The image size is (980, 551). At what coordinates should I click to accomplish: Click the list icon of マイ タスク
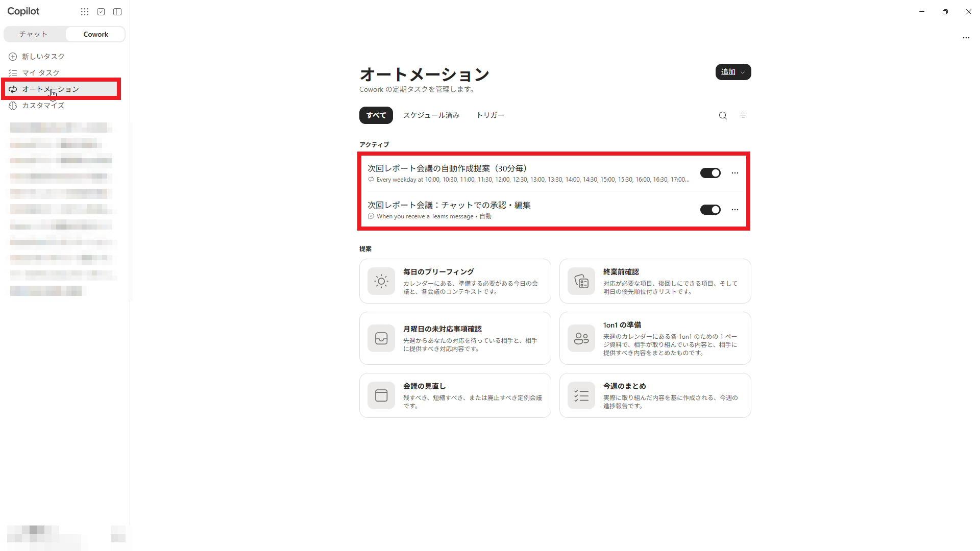(13, 72)
